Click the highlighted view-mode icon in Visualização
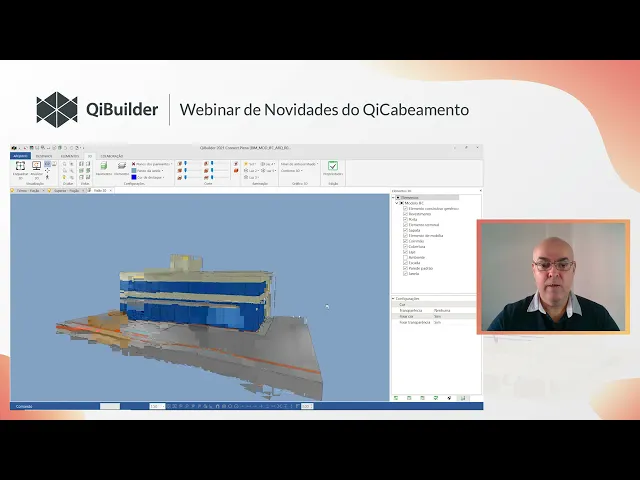Image resolution: width=640 pixels, height=480 pixels. pos(47,164)
